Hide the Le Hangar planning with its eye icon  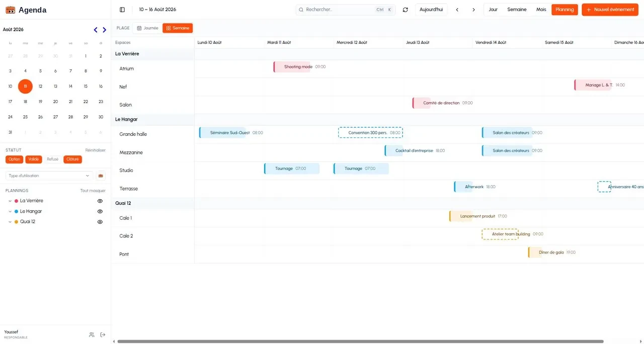click(100, 211)
